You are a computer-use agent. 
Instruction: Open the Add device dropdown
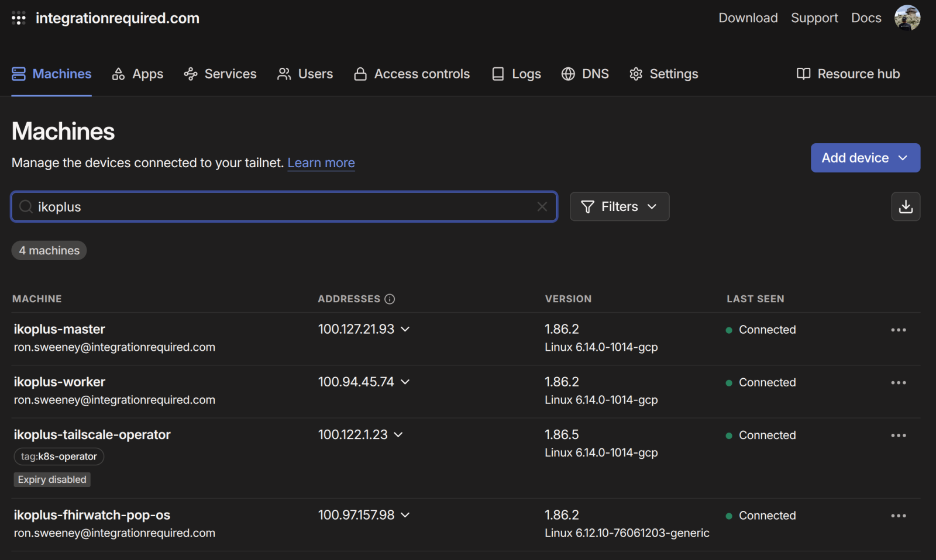point(865,158)
